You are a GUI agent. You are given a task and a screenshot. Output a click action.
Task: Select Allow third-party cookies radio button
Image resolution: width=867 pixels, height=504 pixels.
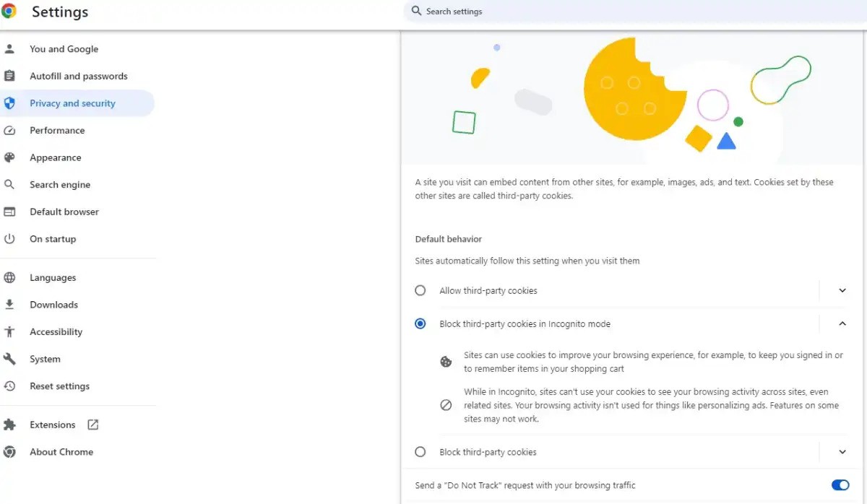[420, 290]
